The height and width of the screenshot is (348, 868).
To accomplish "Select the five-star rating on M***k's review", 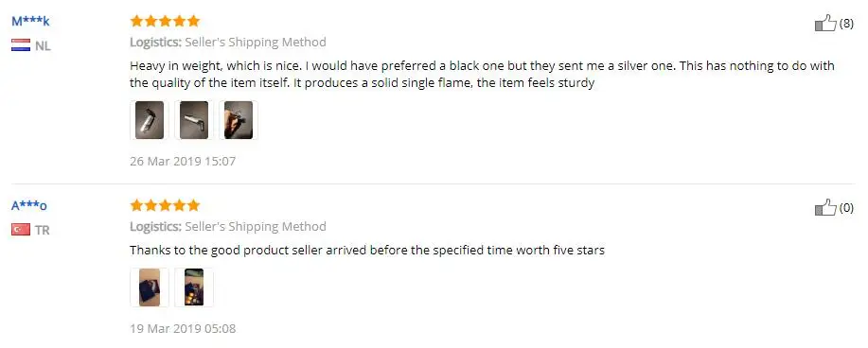I will coord(165,22).
